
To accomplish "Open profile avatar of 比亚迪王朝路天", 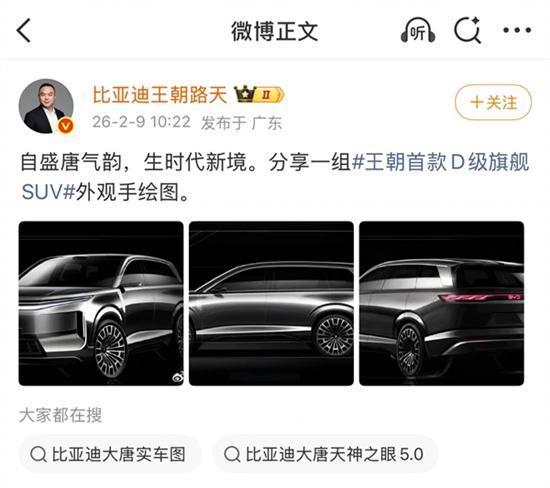I will [x=46, y=106].
